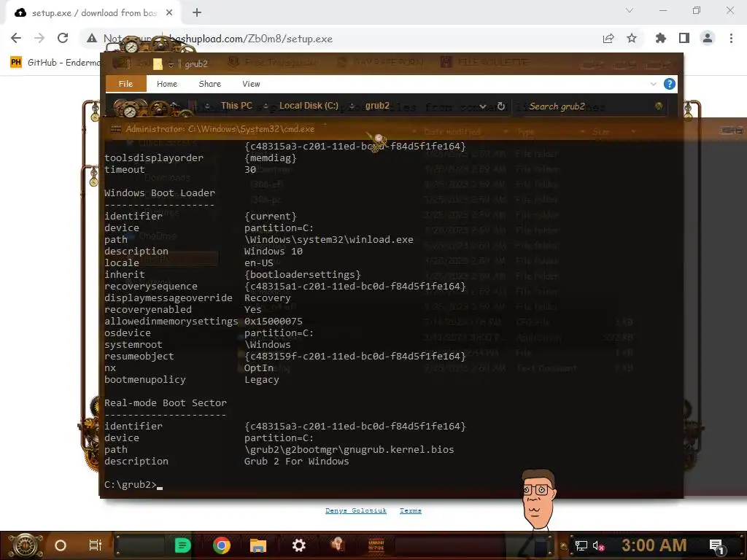Open Terms link on the page
The image size is (747, 560).
pyautogui.click(x=411, y=510)
